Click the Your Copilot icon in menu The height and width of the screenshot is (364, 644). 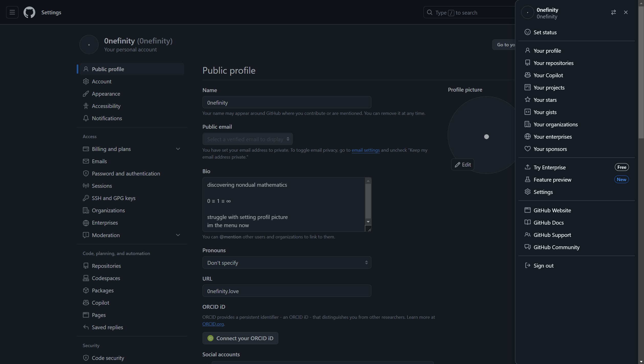coord(527,75)
